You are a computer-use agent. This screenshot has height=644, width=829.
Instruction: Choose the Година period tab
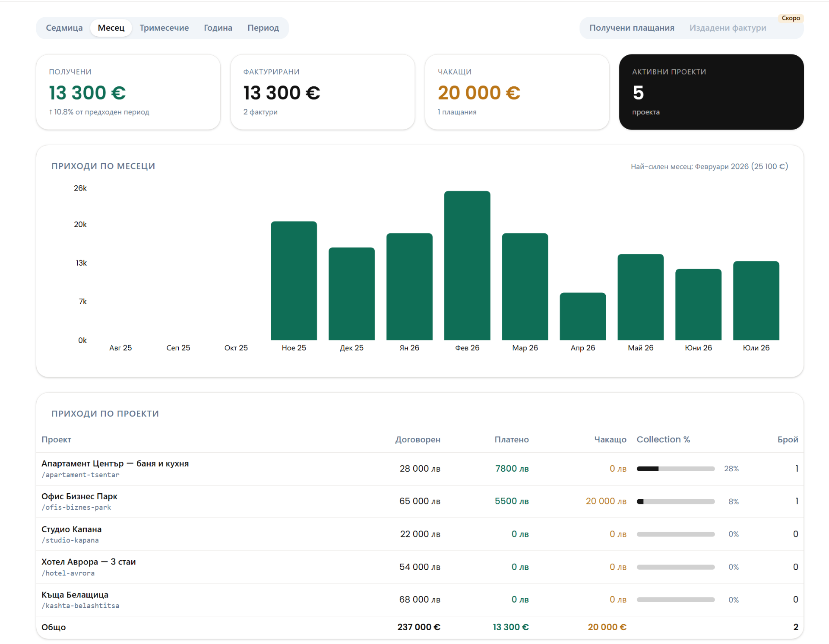click(218, 28)
